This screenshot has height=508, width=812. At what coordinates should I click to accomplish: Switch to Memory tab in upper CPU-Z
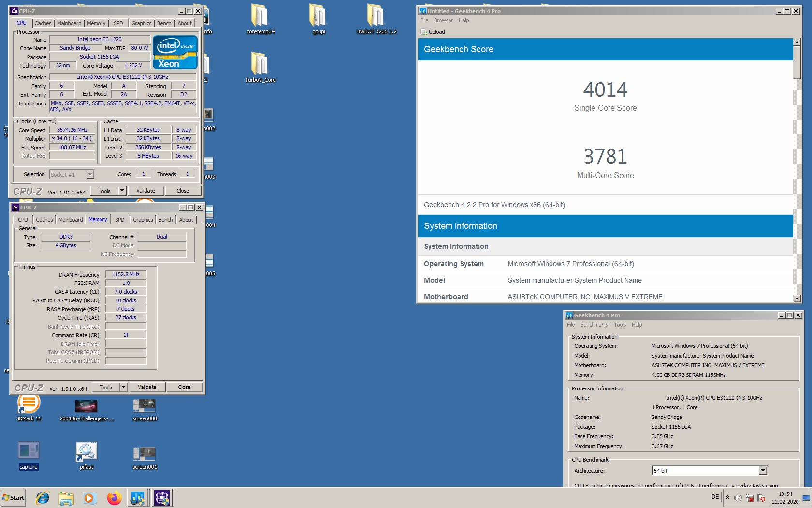[96, 23]
